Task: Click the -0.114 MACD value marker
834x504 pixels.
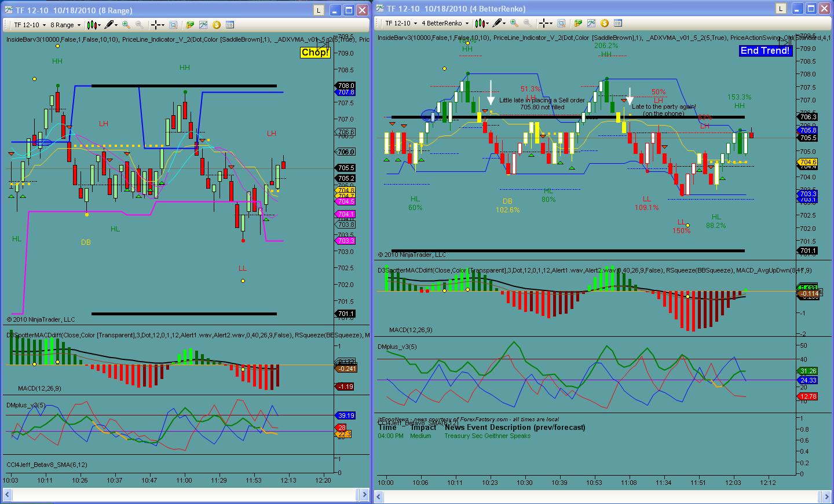Action: [x=809, y=293]
